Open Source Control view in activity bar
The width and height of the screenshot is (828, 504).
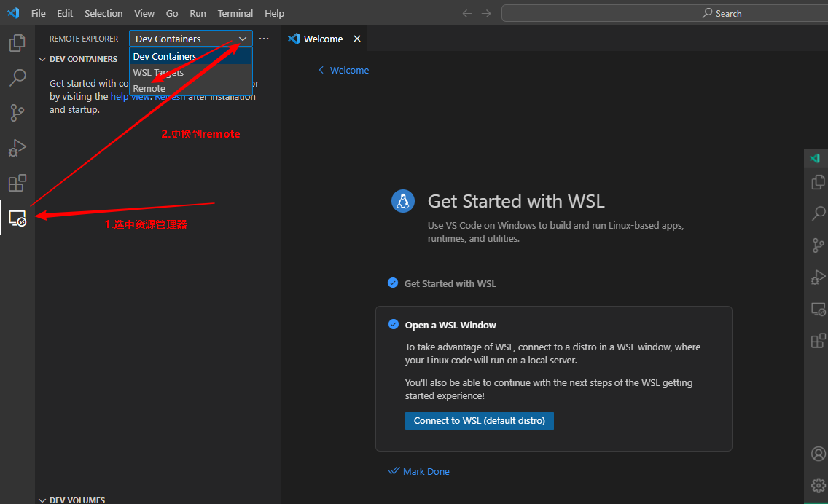tap(17, 112)
